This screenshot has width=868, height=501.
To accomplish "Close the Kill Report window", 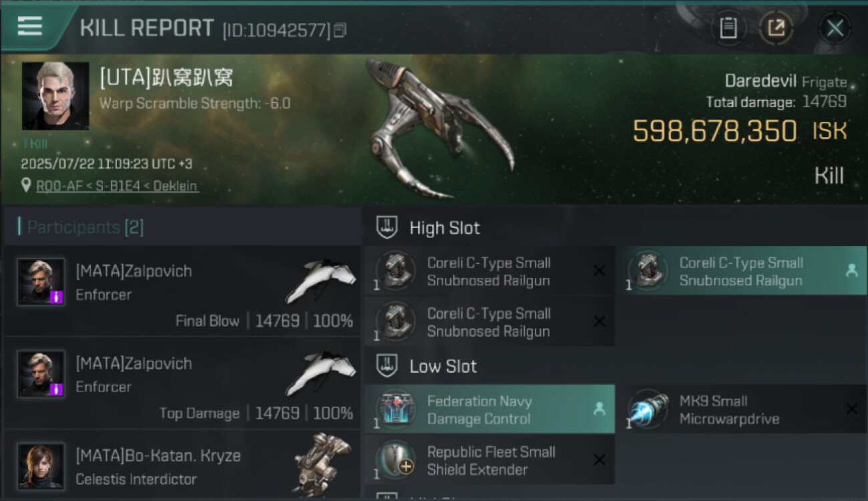I will click(835, 28).
